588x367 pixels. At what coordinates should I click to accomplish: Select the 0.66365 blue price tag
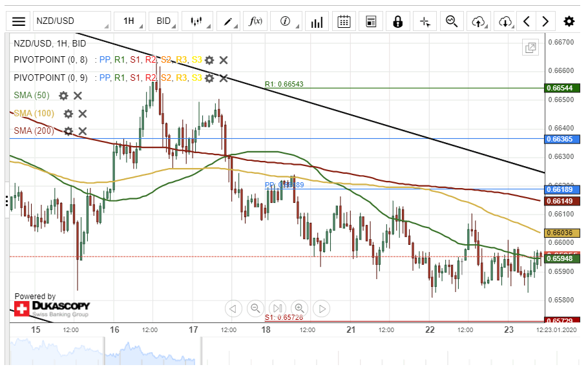pos(562,139)
